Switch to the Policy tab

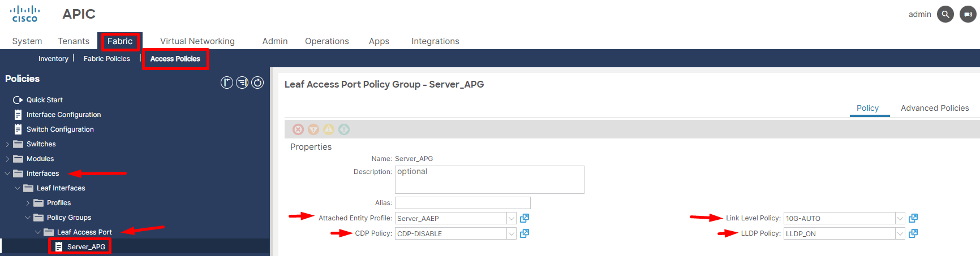tap(867, 108)
